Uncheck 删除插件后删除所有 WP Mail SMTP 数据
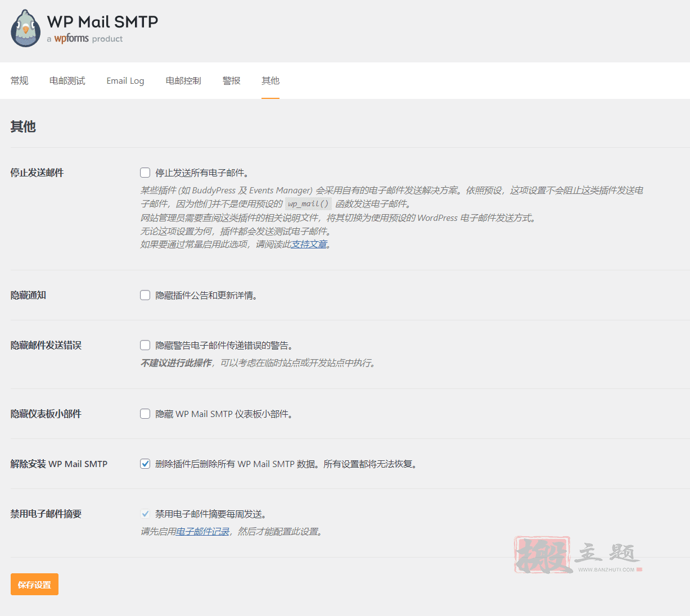 pyautogui.click(x=145, y=464)
